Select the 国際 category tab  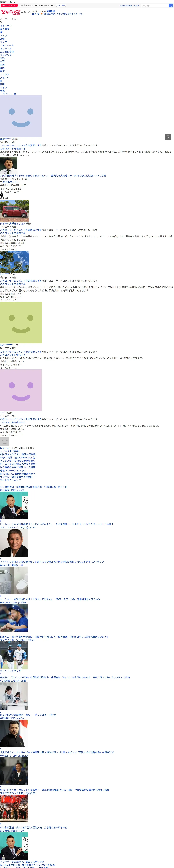[x=2, y=68]
